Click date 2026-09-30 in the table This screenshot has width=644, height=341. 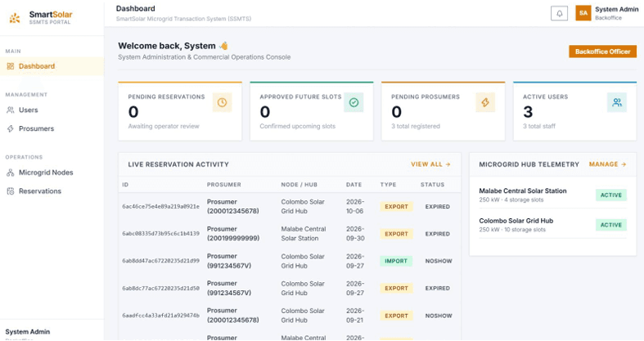[355, 234]
